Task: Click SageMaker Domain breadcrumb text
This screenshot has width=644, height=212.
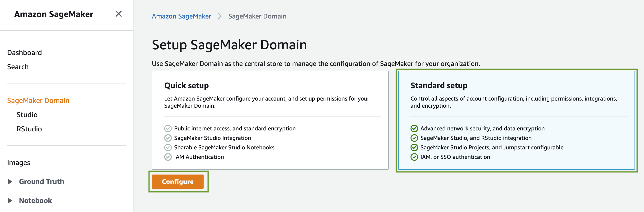Action: [x=257, y=16]
